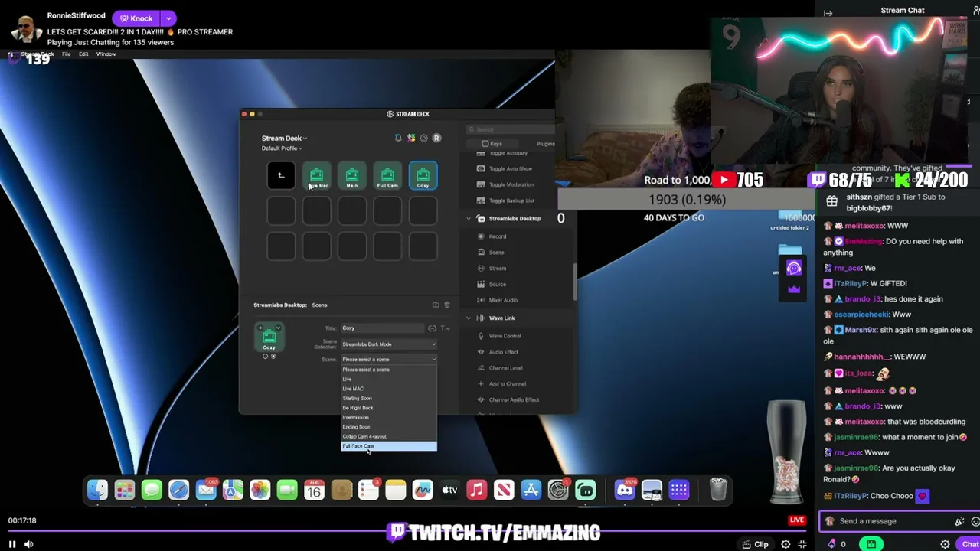Select the 'Cozy' scene key
The width and height of the screenshot is (980, 551).
click(423, 176)
